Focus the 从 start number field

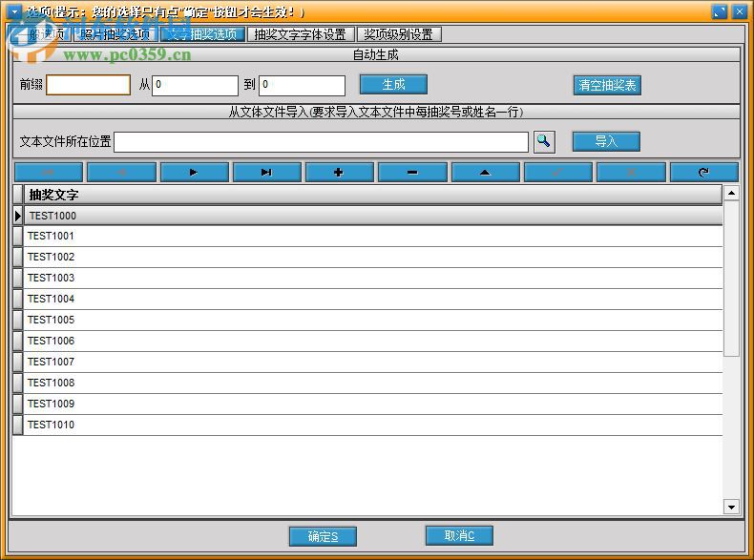195,85
